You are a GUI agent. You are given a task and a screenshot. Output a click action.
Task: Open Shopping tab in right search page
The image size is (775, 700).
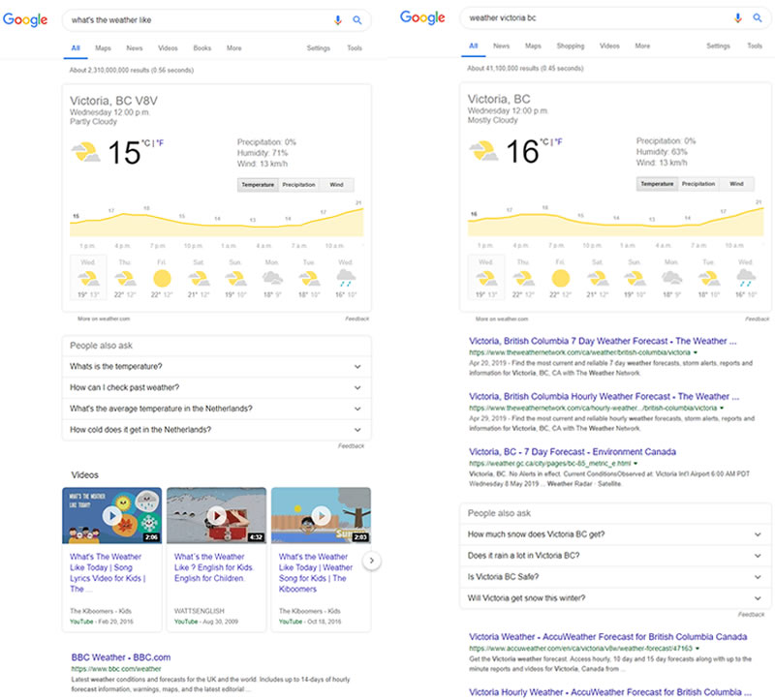coord(571,46)
